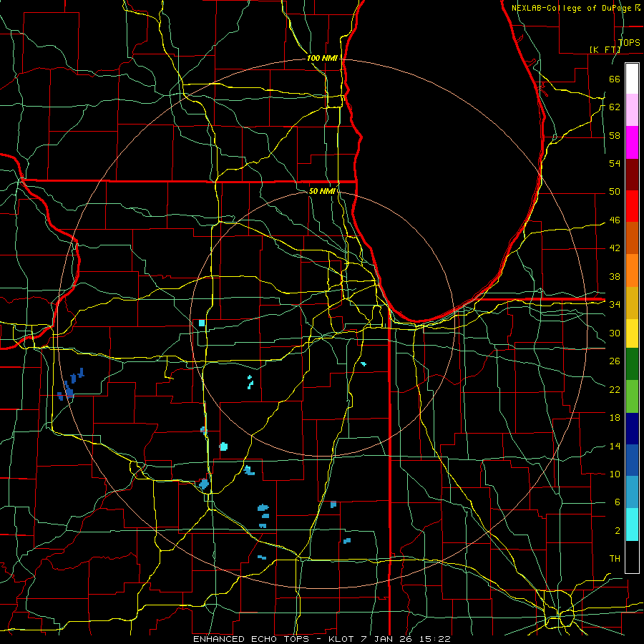Viewport: 644px width, 644px height.
Task: Click the '50' legend value
Action: point(615,191)
